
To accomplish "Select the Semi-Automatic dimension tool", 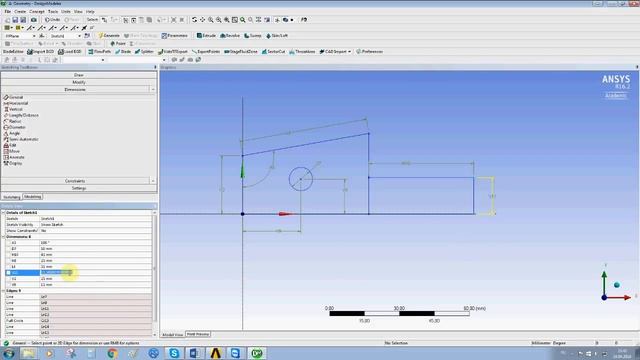I will tap(21, 139).
